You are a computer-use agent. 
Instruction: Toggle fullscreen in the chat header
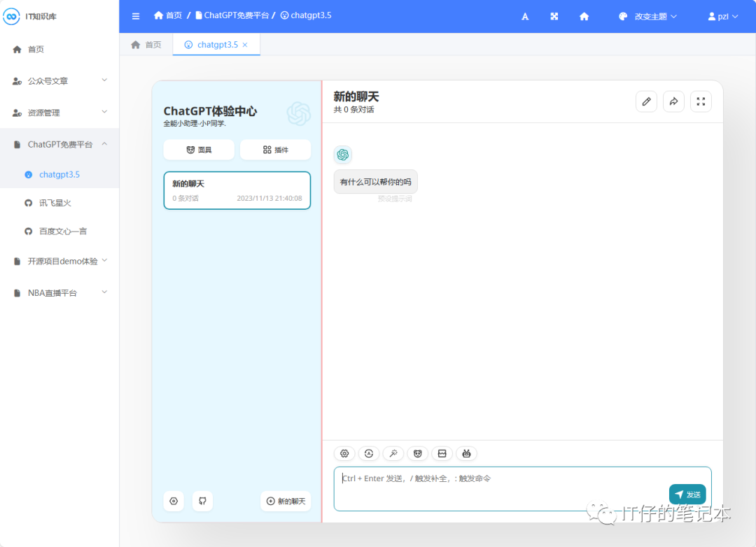[701, 101]
